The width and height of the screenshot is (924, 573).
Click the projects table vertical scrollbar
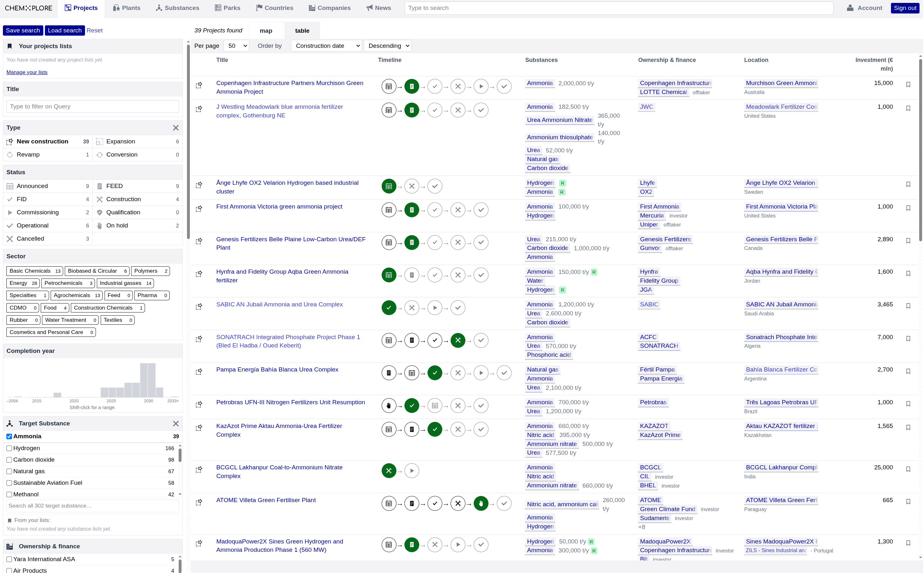(x=920, y=150)
